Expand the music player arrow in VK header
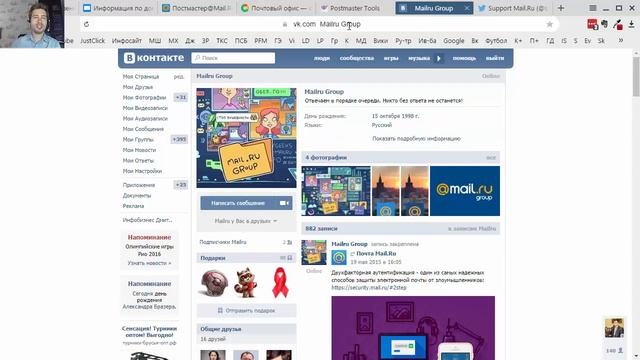Screen dimensions: 640x360 click(439, 58)
